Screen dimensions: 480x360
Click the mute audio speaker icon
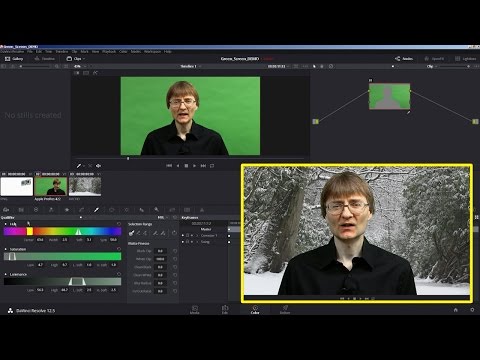pyautogui.click(x=98, y=166)
